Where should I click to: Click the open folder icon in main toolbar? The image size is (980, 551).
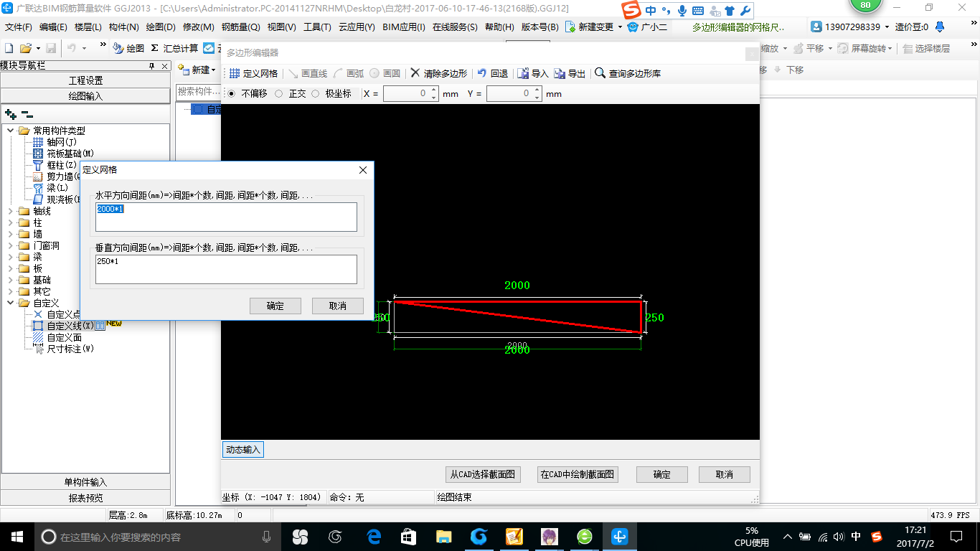[26, 48]
